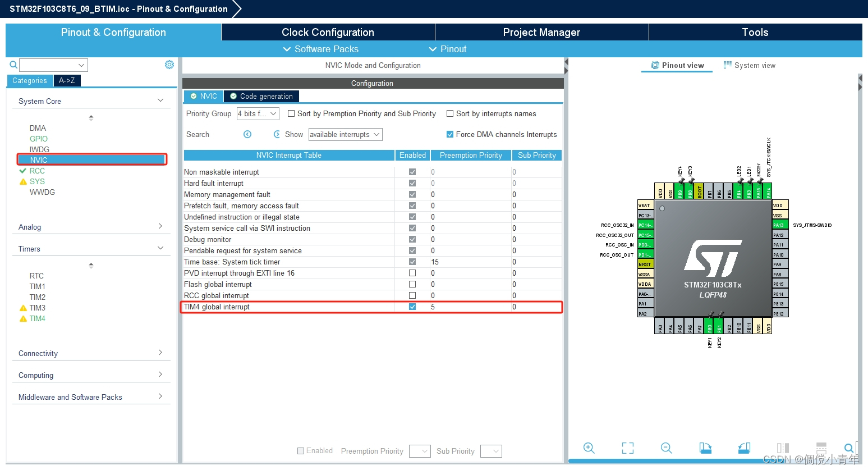
Task: Click pin PB9 labeled KEY4
Action: 679,190
